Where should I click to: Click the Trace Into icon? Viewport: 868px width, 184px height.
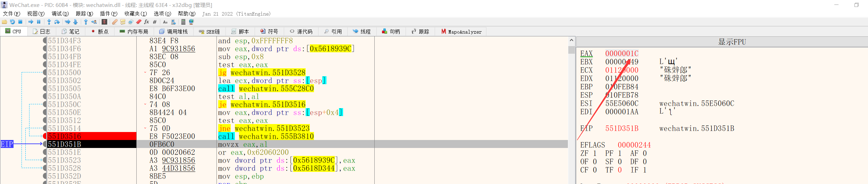click(68, 22)
